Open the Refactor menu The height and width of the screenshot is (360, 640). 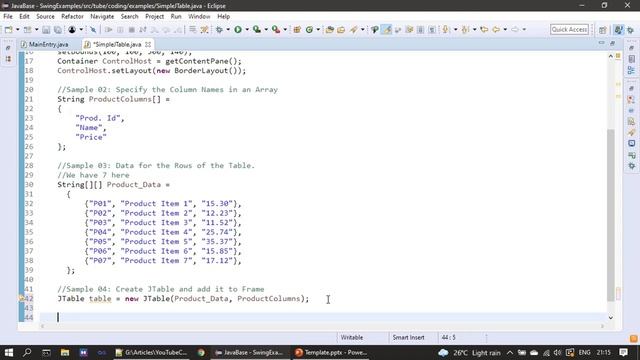click(72, 16)
